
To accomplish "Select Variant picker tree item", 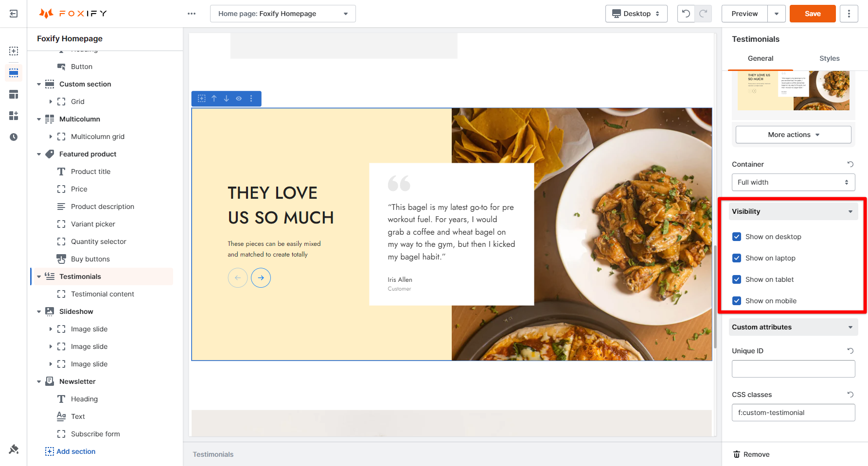I will point(93,224).
